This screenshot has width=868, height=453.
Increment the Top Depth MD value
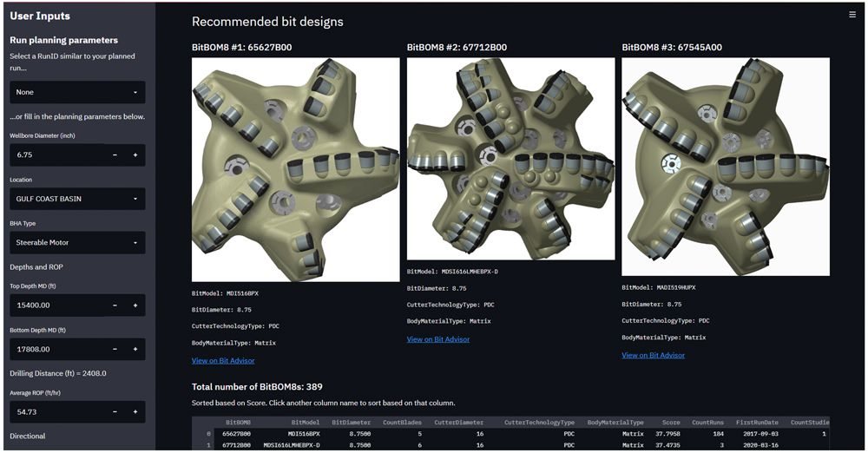[135, 305]
